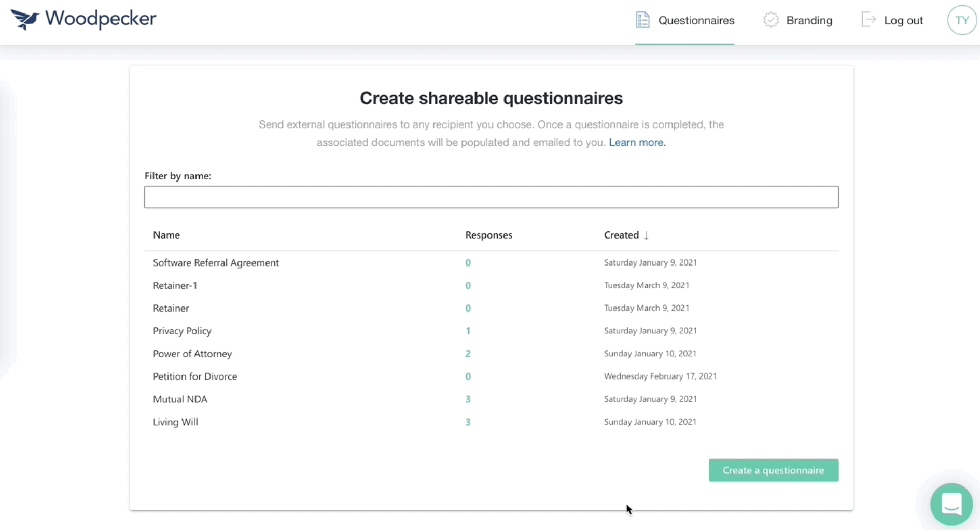Click the Woodpecker bird logo icon
The width and height of the screenshot is (980, 530).
[x=24, y=19]
